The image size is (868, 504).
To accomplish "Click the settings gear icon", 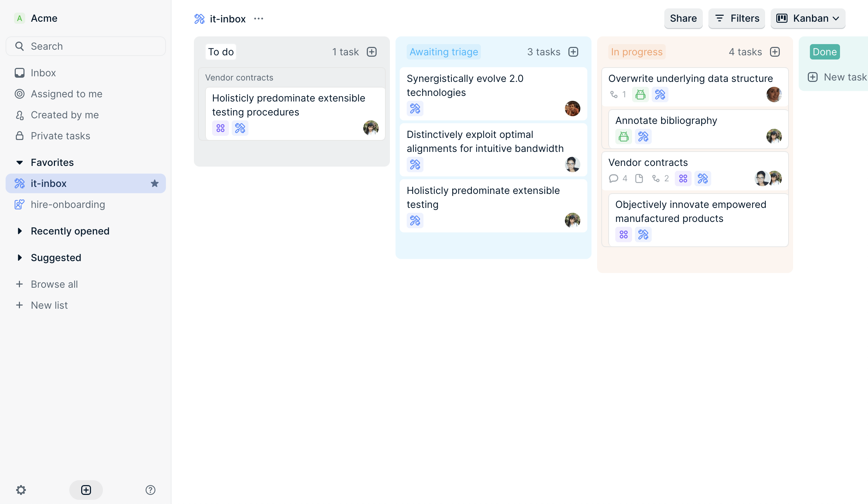I will (x=21, y=490).
